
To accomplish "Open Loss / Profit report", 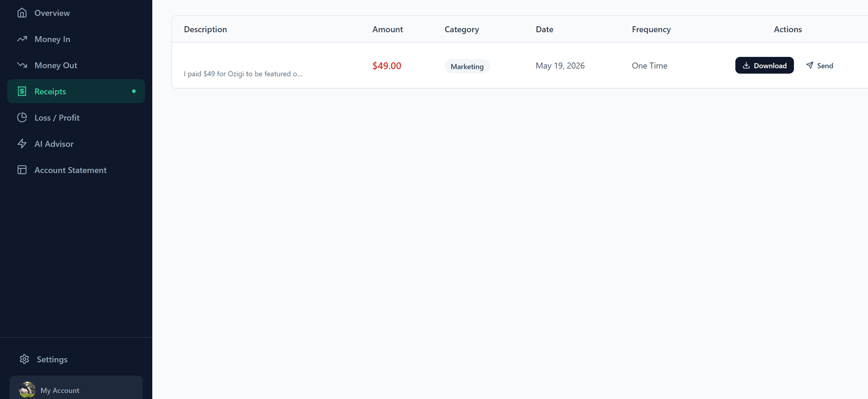I will (x=76, y=118).
